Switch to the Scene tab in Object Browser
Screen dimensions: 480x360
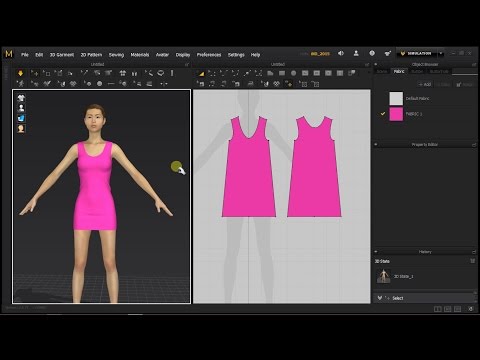coord(382,71)
